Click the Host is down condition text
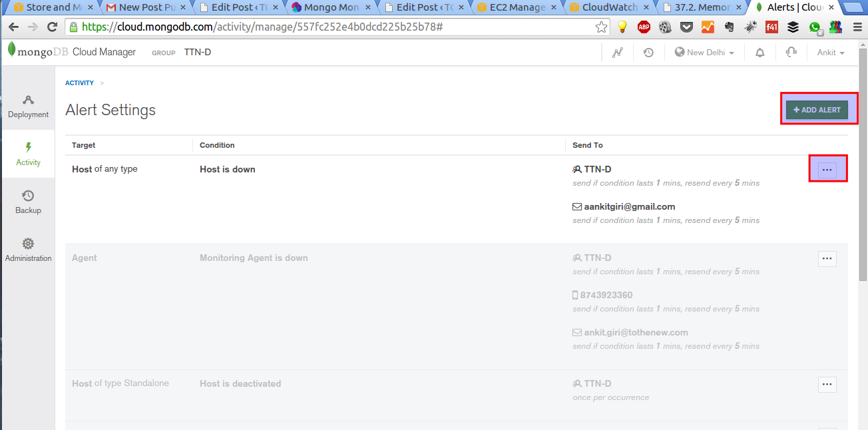This screenshot has width=868, height=430. pyautogui.click(x=228, y=169)
